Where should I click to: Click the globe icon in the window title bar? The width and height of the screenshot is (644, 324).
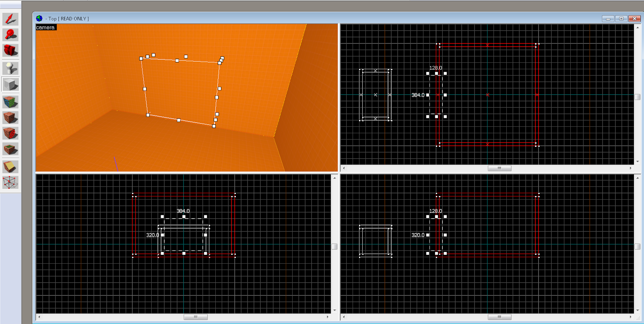click(39, 19)
